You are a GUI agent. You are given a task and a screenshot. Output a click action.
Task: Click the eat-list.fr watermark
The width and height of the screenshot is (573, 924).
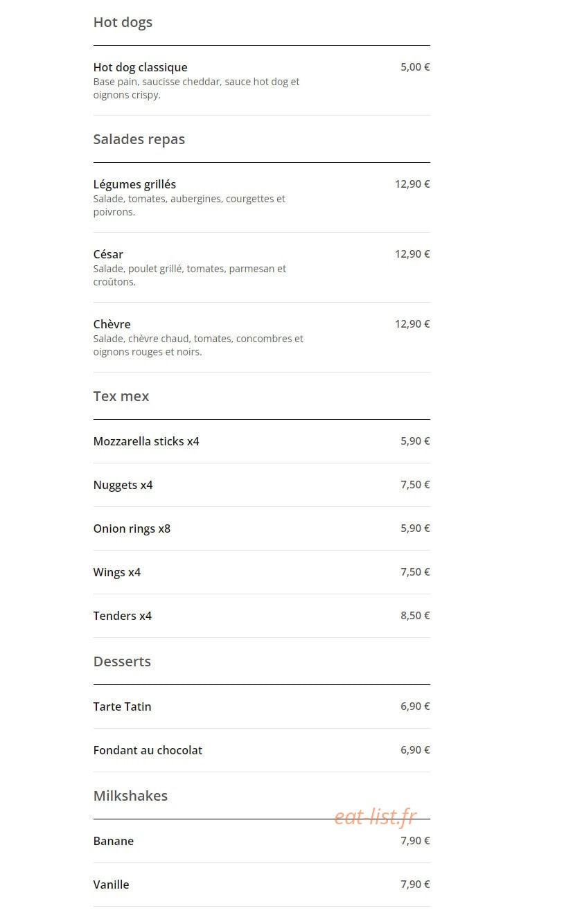point(376,817)
